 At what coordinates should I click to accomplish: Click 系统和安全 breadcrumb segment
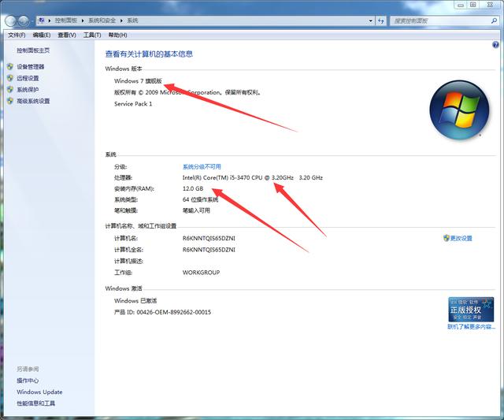point(102,20)
